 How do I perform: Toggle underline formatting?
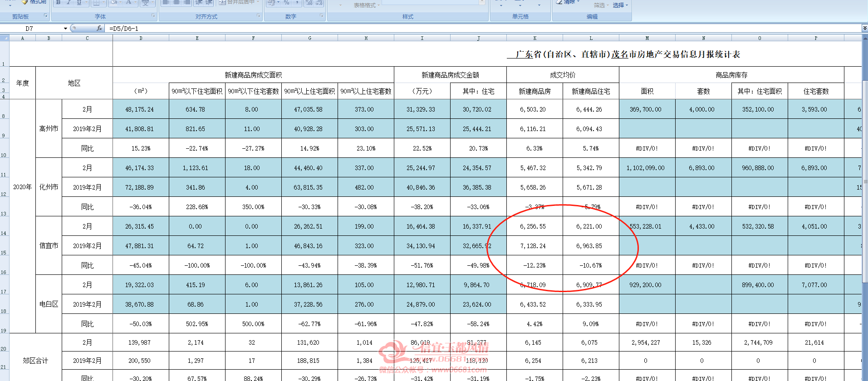pyautogui.click(x=78, y=2)
